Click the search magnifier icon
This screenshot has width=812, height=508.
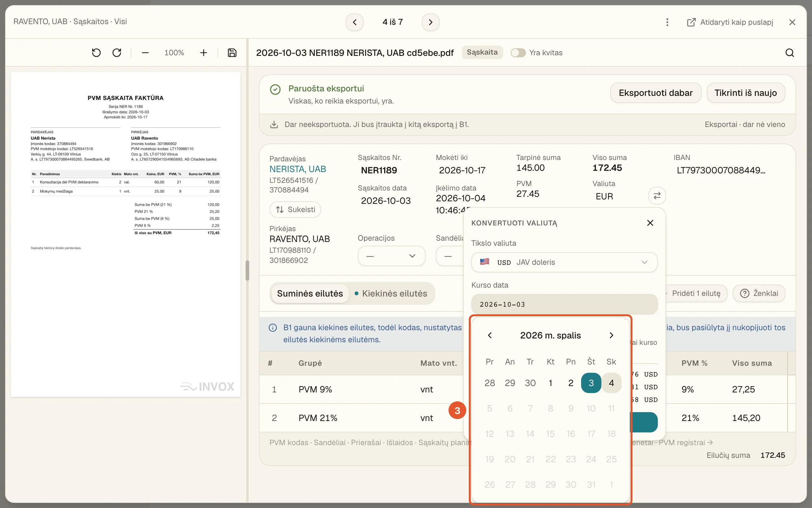click(x=789, y=53)
